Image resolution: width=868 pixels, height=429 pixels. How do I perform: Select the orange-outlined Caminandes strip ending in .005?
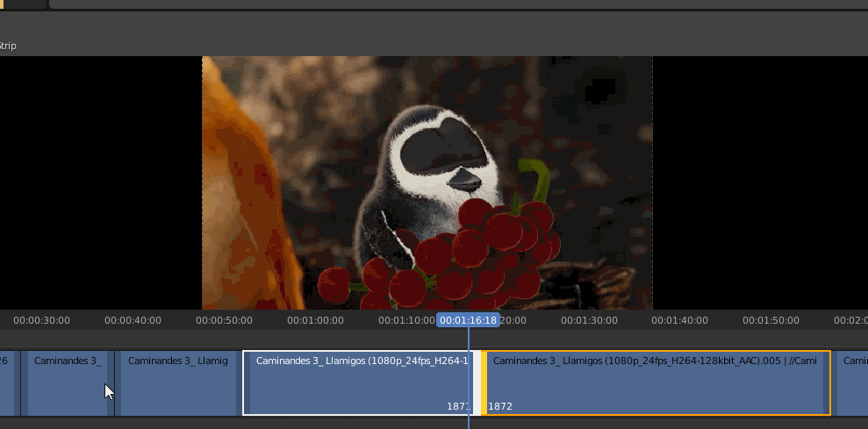(656, 383)
